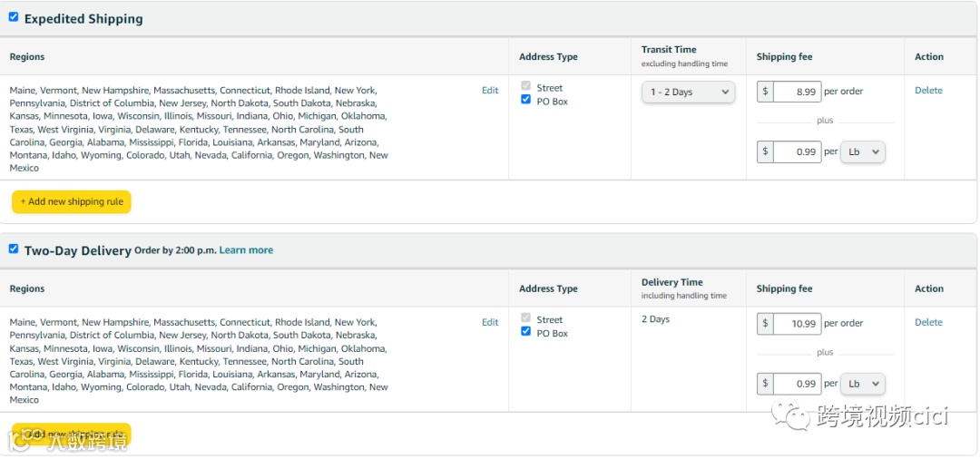Open Lb unit dropdown in Expedited Shipping
The image size is (980, 459).
(x=862, y=152)
